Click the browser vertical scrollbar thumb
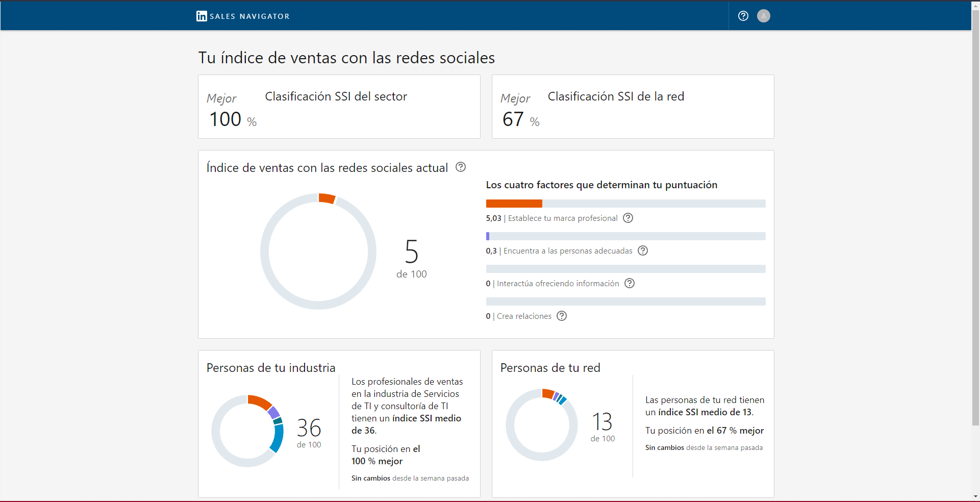Viewport: 980px width, 502px height. click(x=975, y=217)
